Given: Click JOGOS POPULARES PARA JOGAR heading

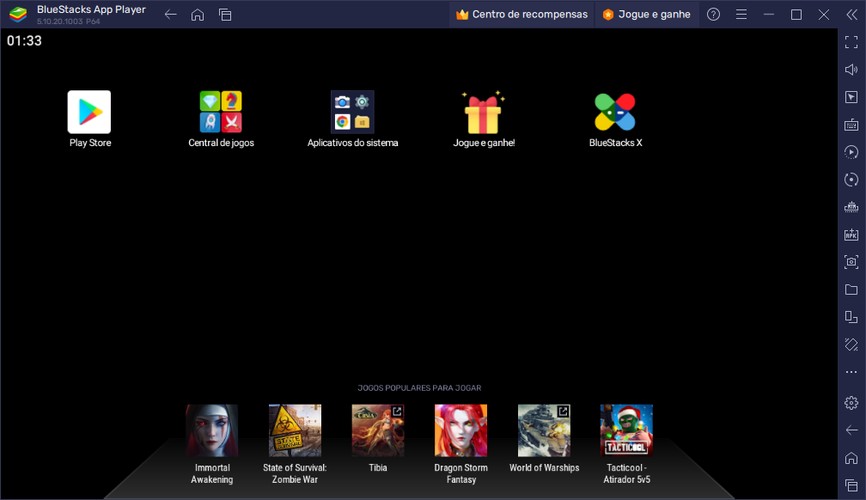Looking at the screenshot, I should pyautogui.click(x=419, y=388).
